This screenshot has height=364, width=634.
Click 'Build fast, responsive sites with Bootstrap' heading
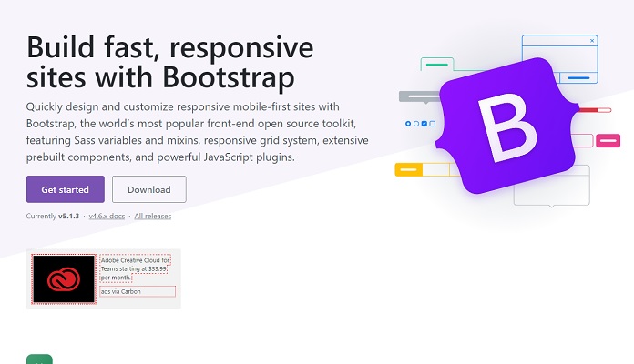(169, 62)
